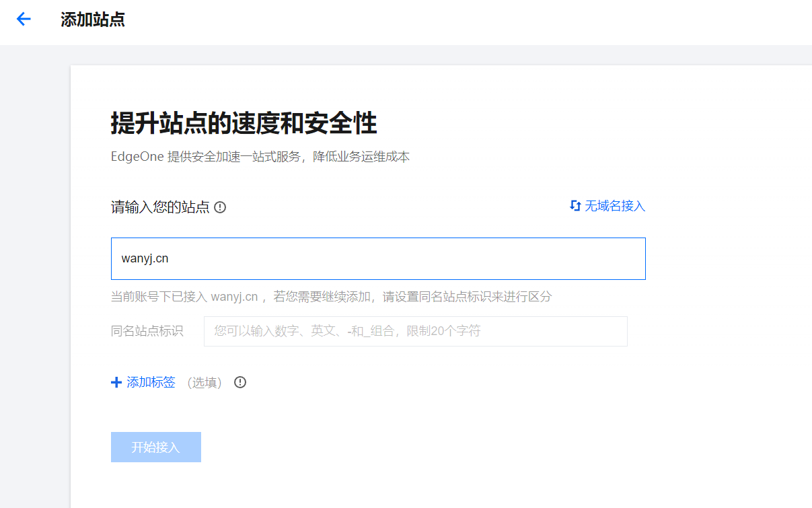Click the swap icon before 无域名接入
The height and width of the screenshot is (508, 812).
(x=575, y=206)
